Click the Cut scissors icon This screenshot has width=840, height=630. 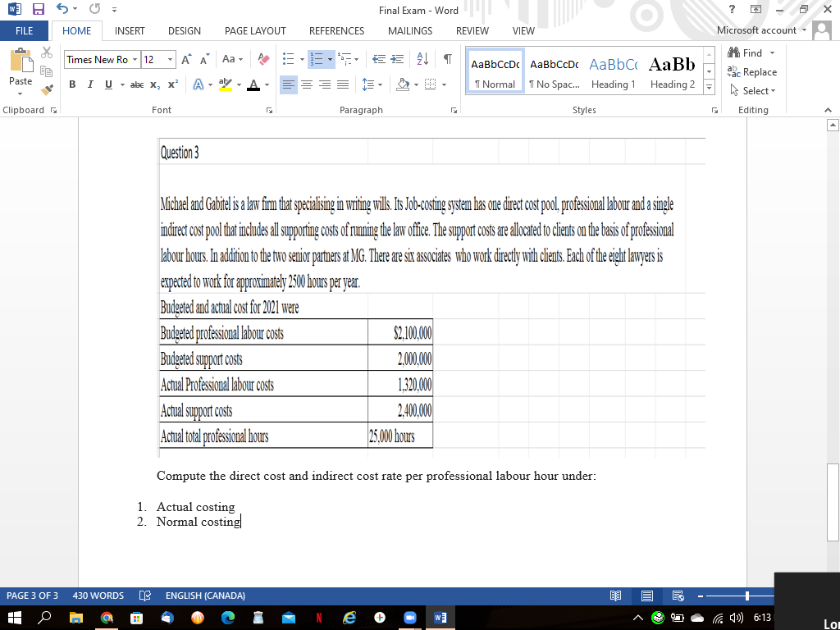tap(47, 52)
